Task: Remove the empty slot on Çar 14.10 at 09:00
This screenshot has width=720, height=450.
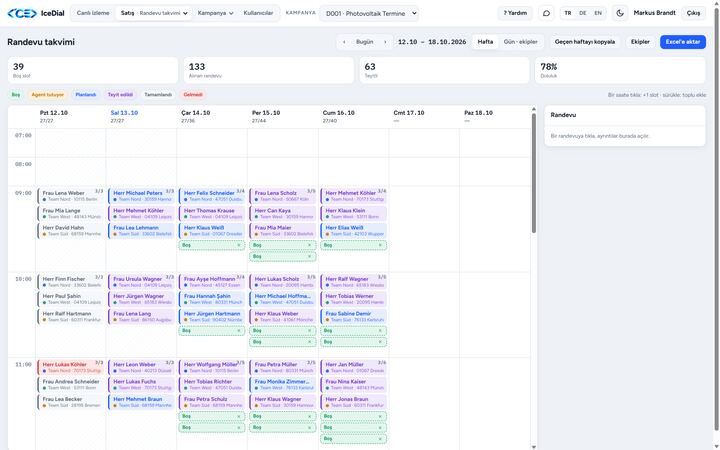Action: (x=239, y=245)
